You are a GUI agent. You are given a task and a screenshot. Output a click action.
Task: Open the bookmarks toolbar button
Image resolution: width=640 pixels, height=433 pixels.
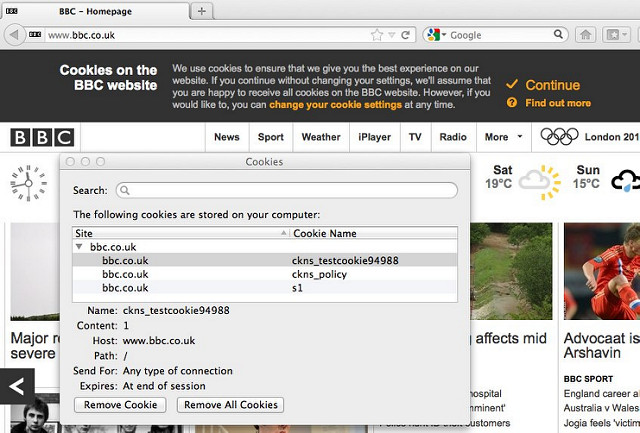[x=617, y=35]
